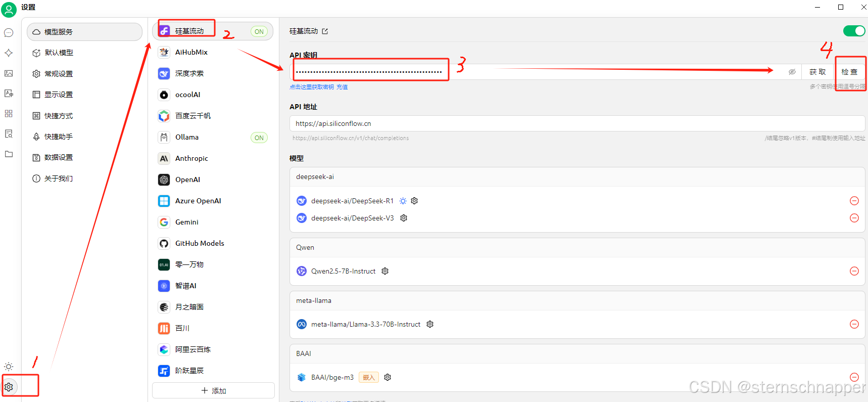Select the AiHubMix provider
The image size is (868, 402).
click(x=213, y=52)
